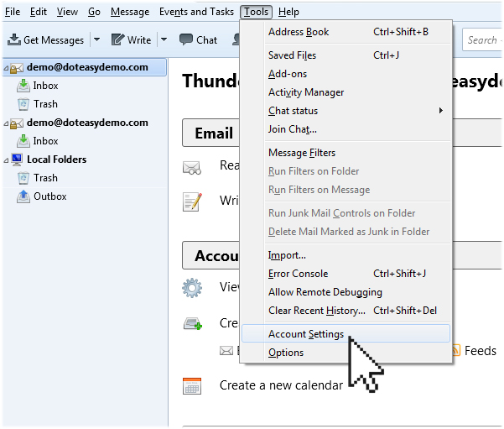Choose Saved Files menu entry
The height and width of the screenshot is (429, 504).
(x=346, y=55)
